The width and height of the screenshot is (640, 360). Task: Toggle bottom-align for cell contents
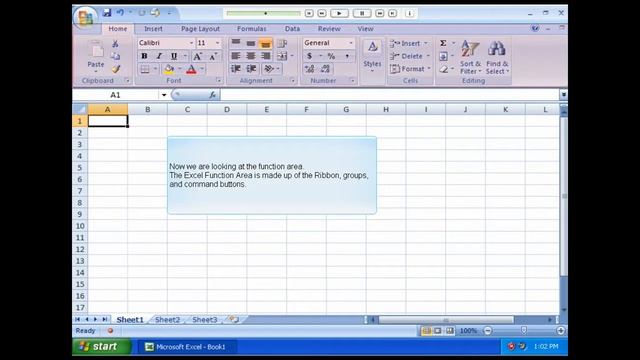(265, 43)
